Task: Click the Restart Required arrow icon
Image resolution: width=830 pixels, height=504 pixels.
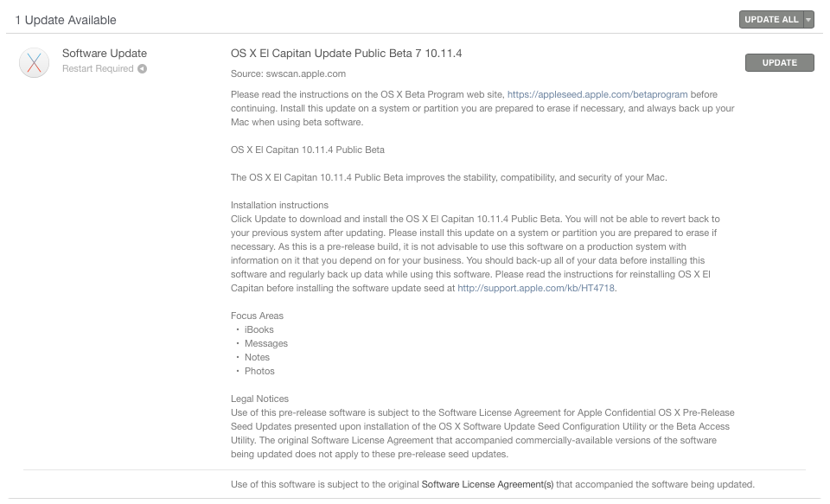Action: pos(143,69)
